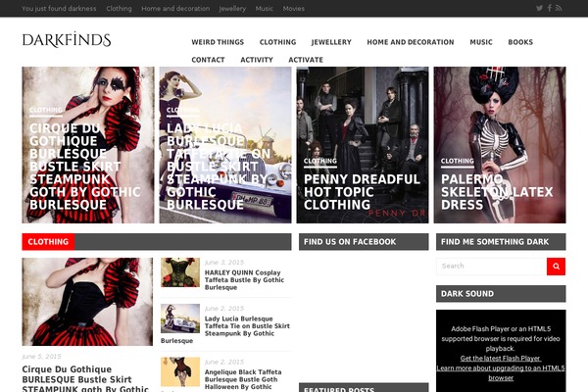Click Clothing tag on Penny Dreadful slide
588x392 pixels.
pyautogui.click(x=320, y=161)
